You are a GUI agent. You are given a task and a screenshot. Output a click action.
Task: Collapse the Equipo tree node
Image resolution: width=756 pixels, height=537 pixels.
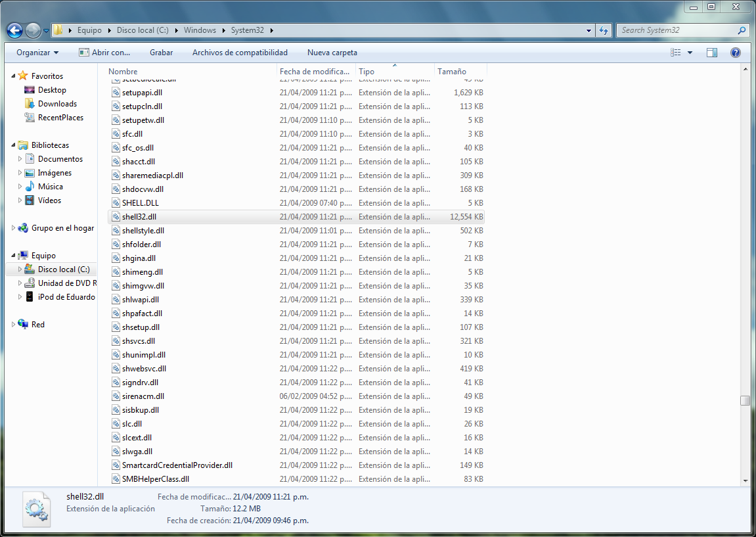[14, 255]
